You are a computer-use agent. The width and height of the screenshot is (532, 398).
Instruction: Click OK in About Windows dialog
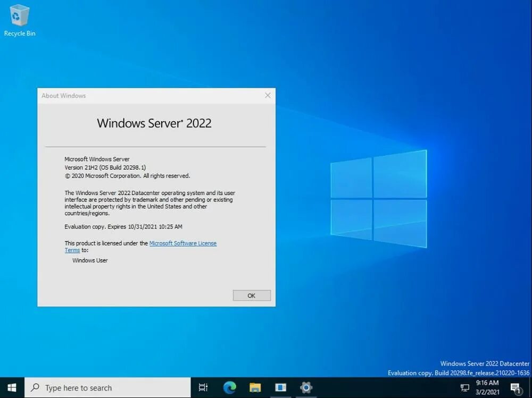(252, 295)
